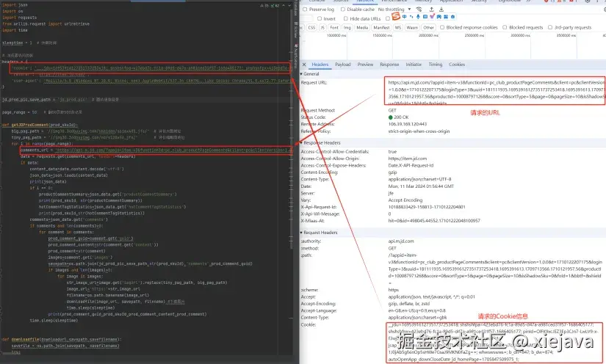This screenshot has width=606, height=364.
Task: Check Blocked response cookies checkbox
Action: point(442,27)
